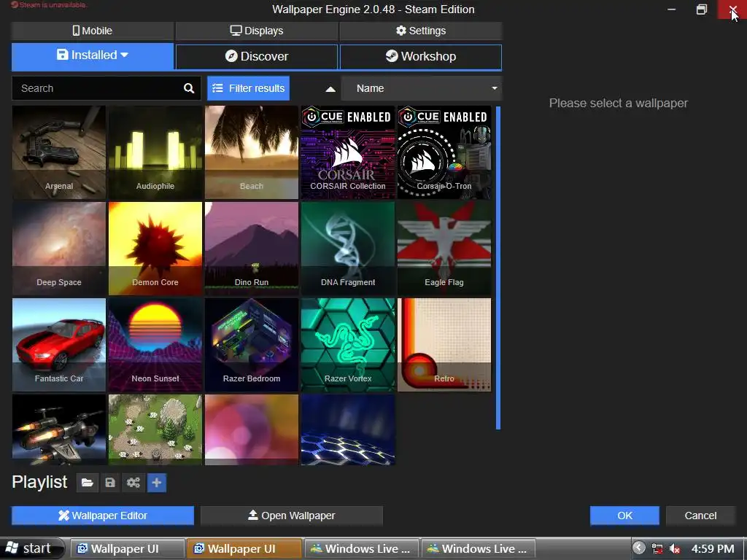
Task: Select the Retro wallpaper
Action: tap(444, 345)
